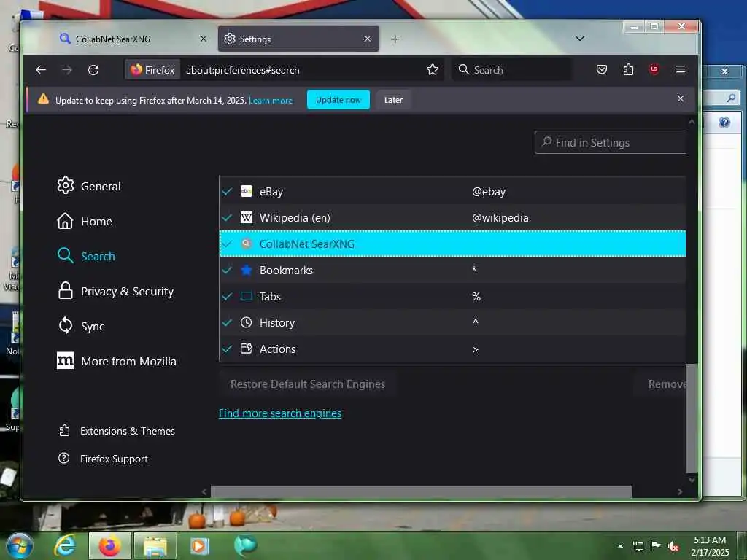Go back with the browser back arrow
The height and width of the screenshot is (560, 747).
pyautogui.click(x=41, y=70)
